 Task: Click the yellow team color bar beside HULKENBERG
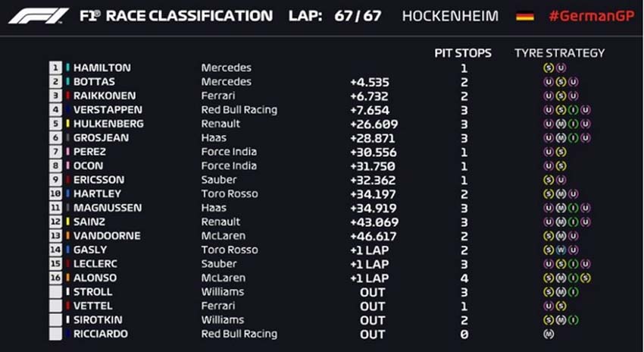click(x=67, y=124)
